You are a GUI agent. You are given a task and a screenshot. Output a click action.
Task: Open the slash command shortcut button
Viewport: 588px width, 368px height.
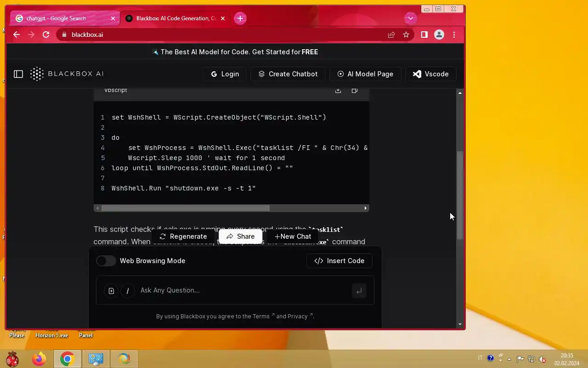[128, 291]
